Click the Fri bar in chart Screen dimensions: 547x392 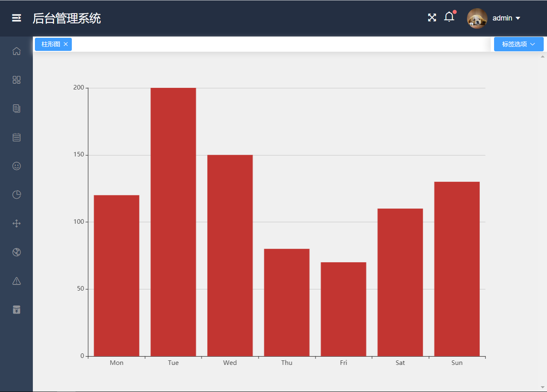click(x=343, y=309)
